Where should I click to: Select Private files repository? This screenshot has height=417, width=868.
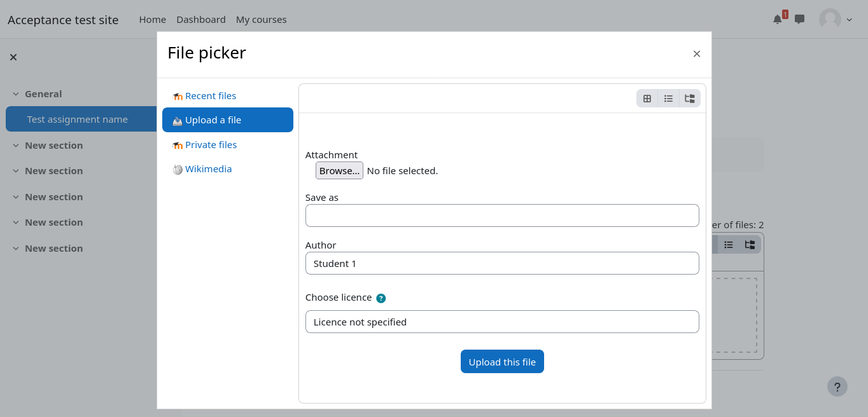[211, 145]
